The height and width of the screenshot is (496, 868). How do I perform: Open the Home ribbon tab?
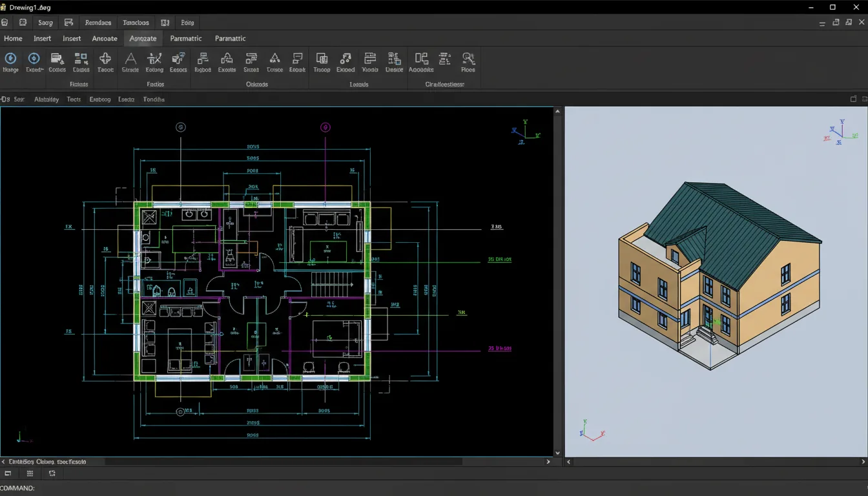tap(13, 38)
